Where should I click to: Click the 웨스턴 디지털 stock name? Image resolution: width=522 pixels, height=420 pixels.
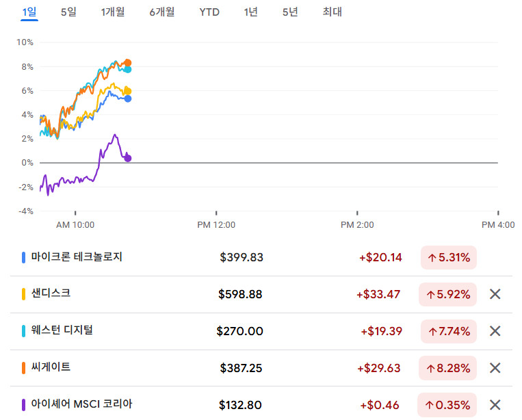62,330
